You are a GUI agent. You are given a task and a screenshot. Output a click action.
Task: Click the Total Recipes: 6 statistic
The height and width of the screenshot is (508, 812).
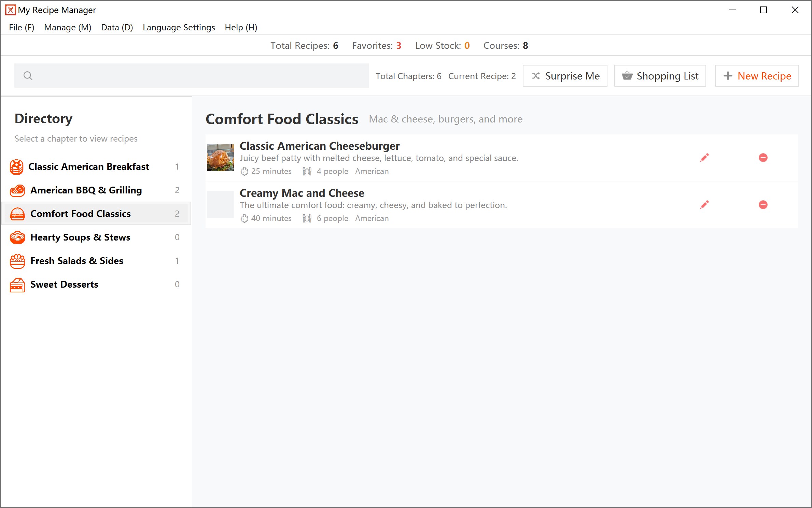[304, 45]
